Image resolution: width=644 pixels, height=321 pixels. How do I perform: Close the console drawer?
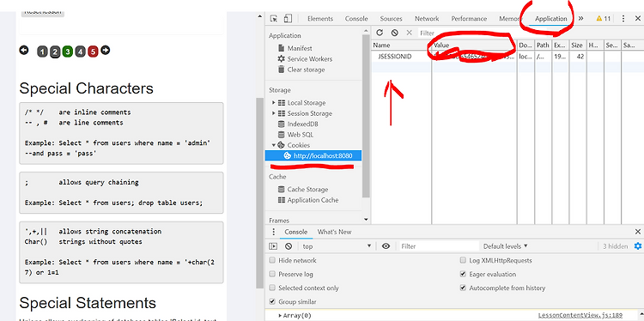point(637,232)
